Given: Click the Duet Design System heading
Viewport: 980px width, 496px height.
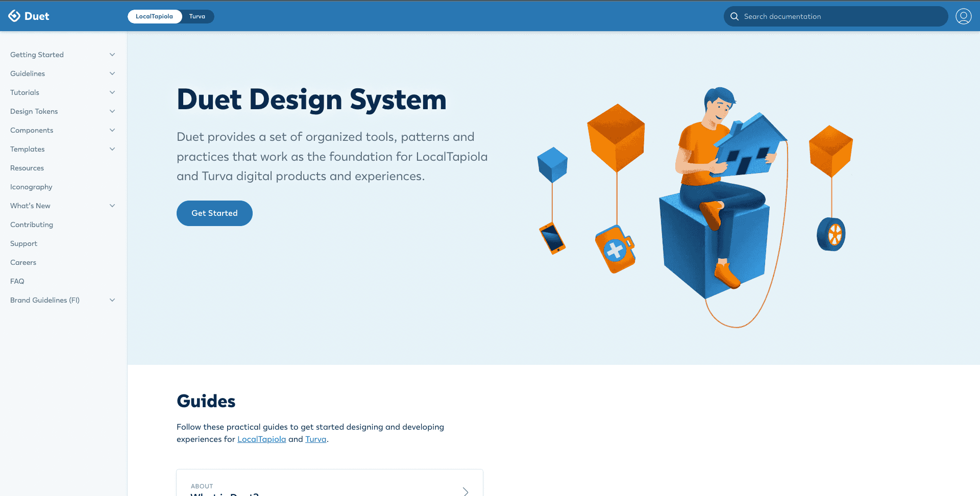Looking at the screenshot, I should [311, 100].
